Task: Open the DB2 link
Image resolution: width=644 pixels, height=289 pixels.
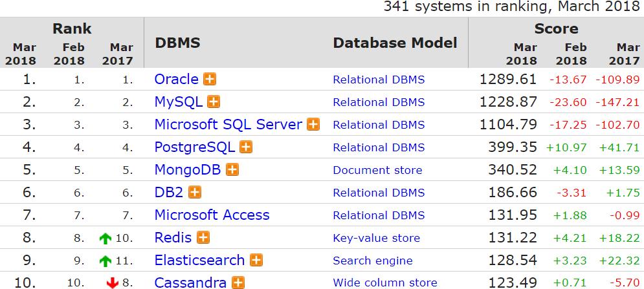Action: click(169, 192)
